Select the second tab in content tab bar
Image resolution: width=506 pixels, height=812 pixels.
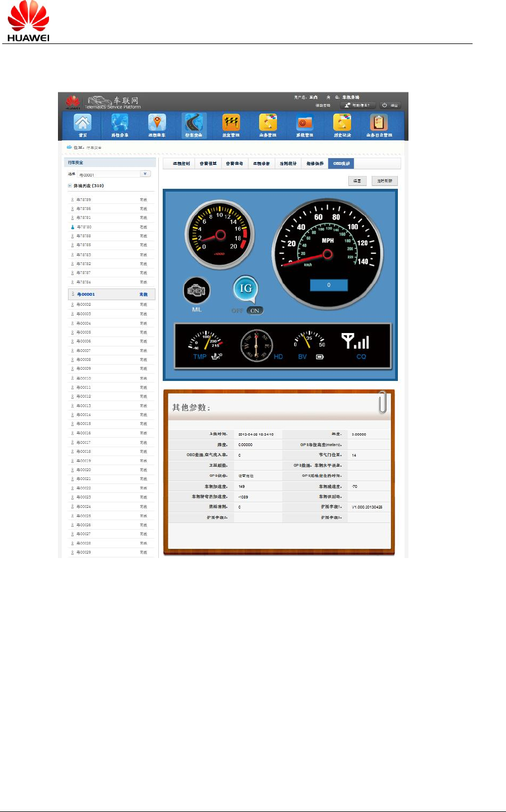pos(208,164)
